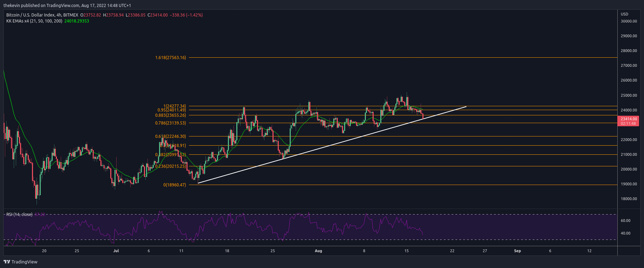Viewport: 644px width, 268px height.
Task: Click the 27000.00 price axis label
Action: click(x=629, y=65)
